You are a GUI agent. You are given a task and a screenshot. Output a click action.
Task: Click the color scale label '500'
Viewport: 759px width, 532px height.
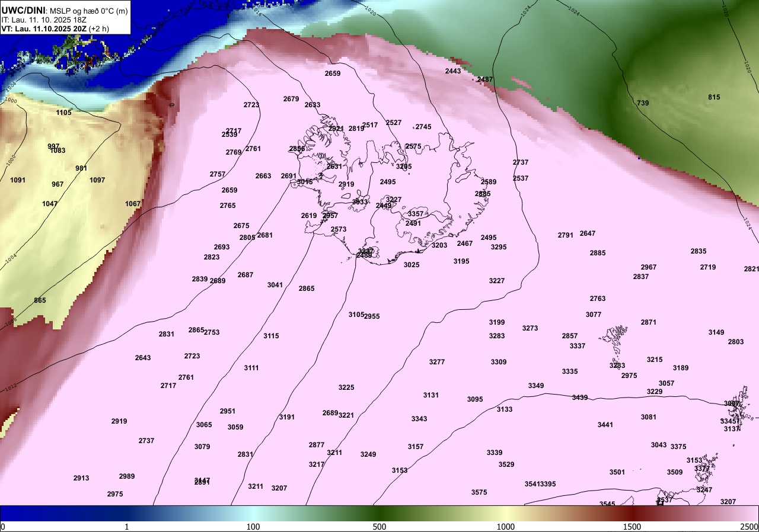(x=379, y=527)
